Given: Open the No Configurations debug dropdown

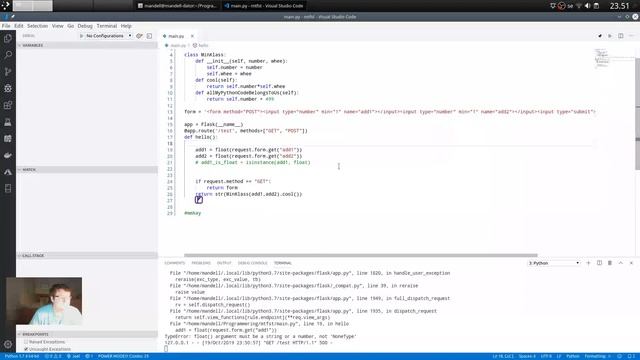Looking at the screenshot, I should (x=108, y=36).
